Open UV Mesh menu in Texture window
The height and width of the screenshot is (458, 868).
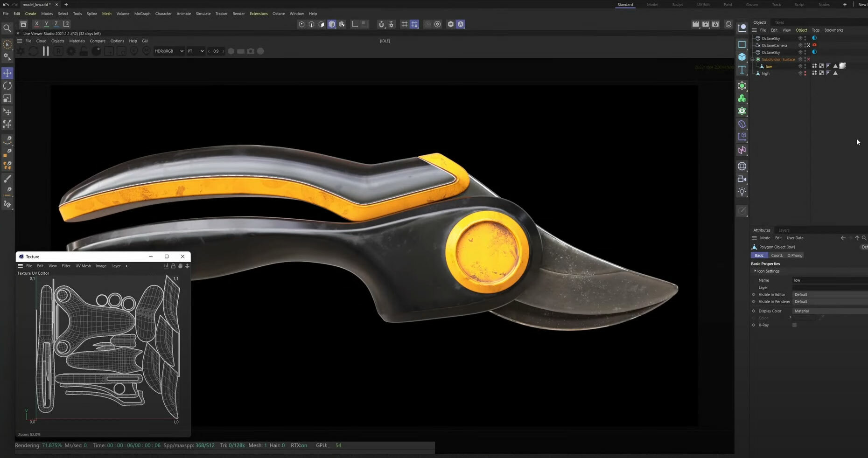(x=83, y=266)
